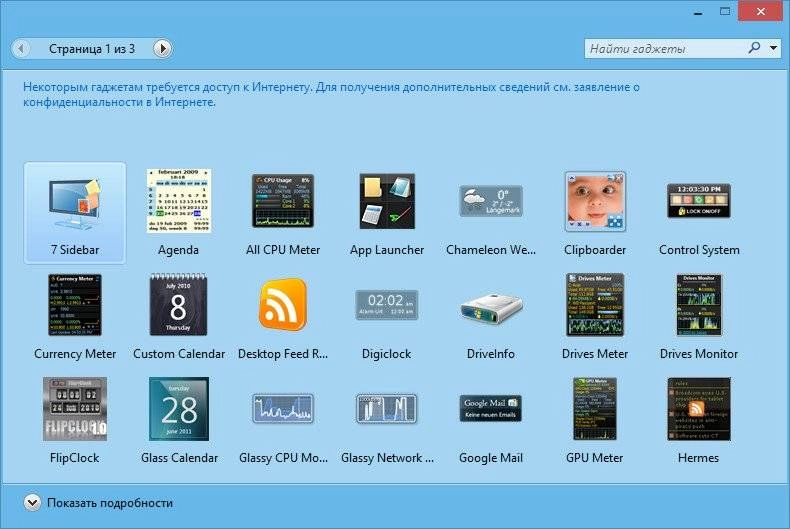This screenshot has height=529, width=790.
Task: Pick the Hermes feed gadget
Action: click(x=699, y=409)
